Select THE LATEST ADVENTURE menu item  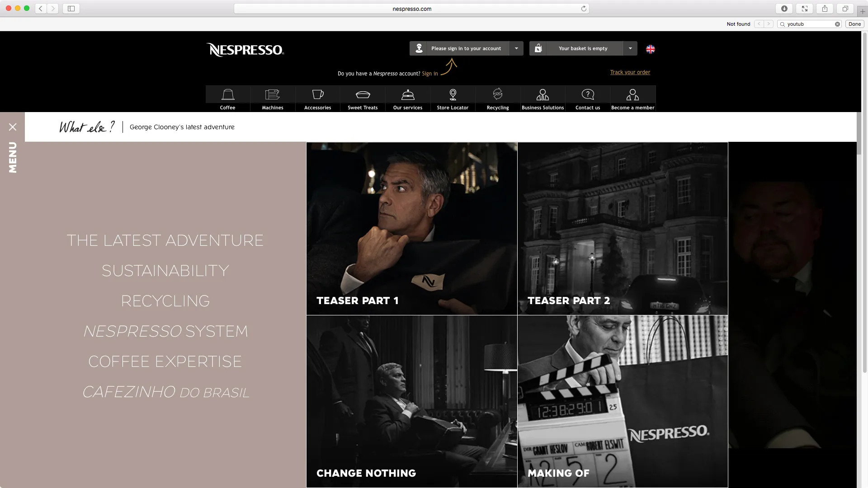tap(165, 240)
